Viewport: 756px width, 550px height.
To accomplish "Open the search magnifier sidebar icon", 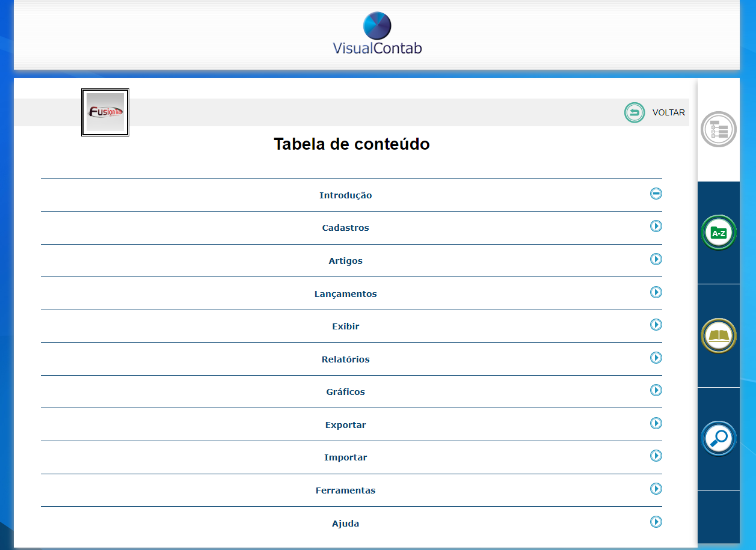I will click(718, 438).
